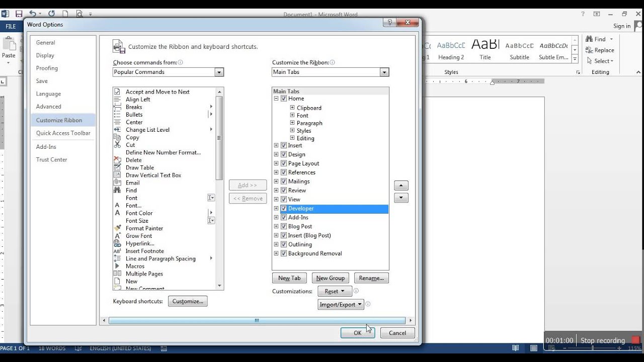644x362 pixels.
Task: Click the Redo icon in the Quick Access Toolbar
Action: tap(51, 14)
